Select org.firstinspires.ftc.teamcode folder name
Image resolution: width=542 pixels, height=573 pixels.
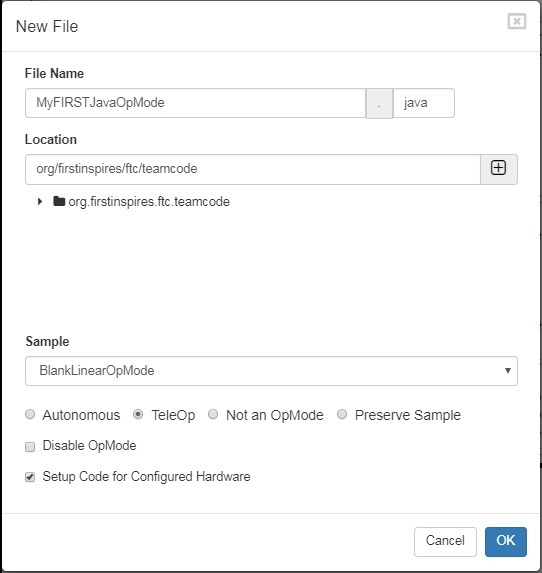tap(149, 202)
